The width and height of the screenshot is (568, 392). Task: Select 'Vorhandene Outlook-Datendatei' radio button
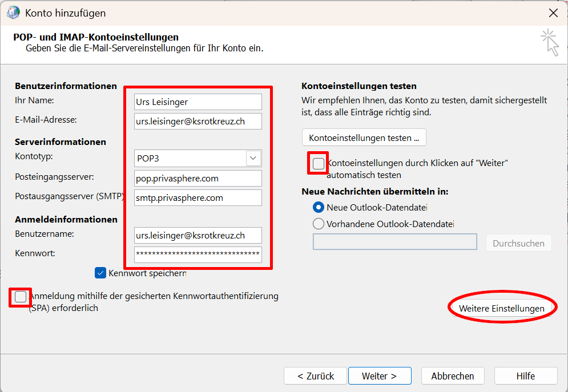319,224
